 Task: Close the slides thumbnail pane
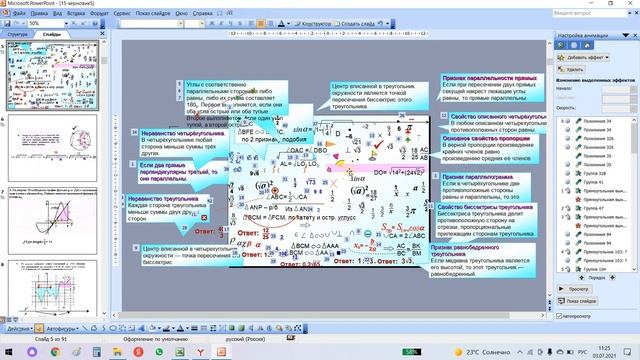point(102,34)
